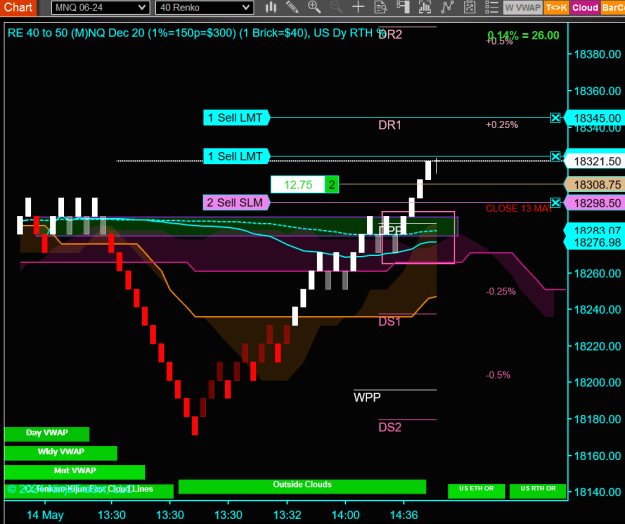Select the 1 Sell LMT label near 18321.50
The image size is (625, 524).
[236, 156]
